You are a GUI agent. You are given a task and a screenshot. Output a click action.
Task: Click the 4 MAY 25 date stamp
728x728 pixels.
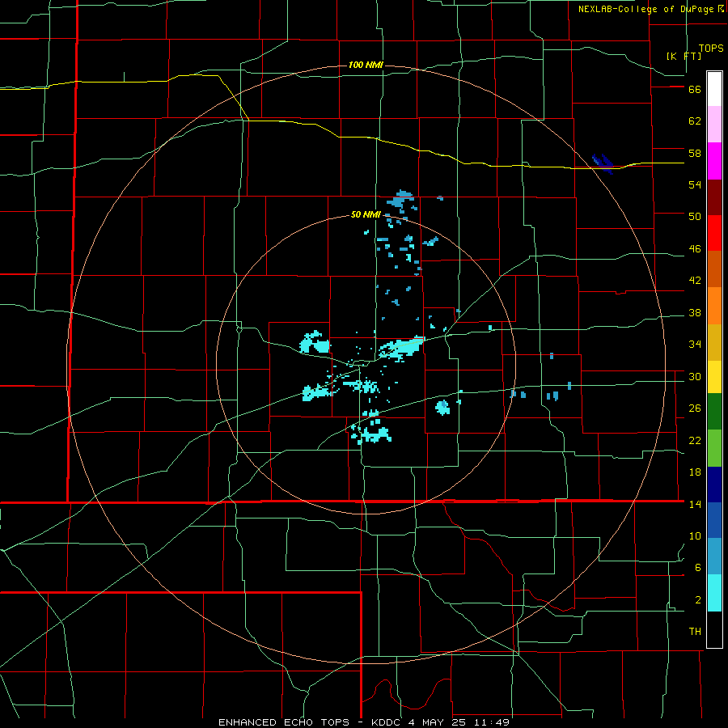438,722
